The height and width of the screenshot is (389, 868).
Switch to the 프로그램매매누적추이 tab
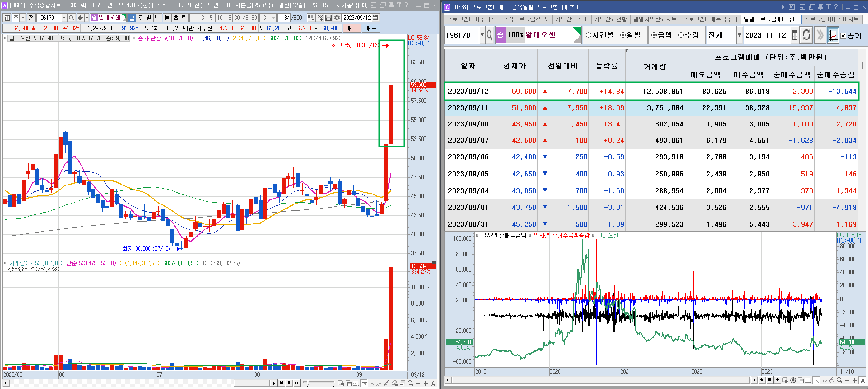pyautogui.click(x=710, y=19)
